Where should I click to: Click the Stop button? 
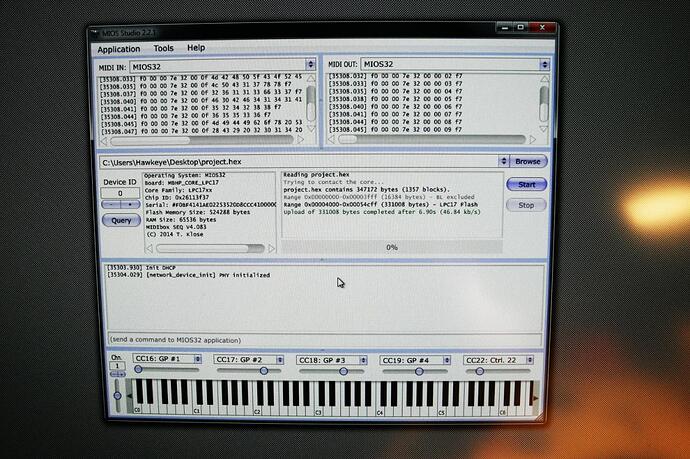[526, 205]
